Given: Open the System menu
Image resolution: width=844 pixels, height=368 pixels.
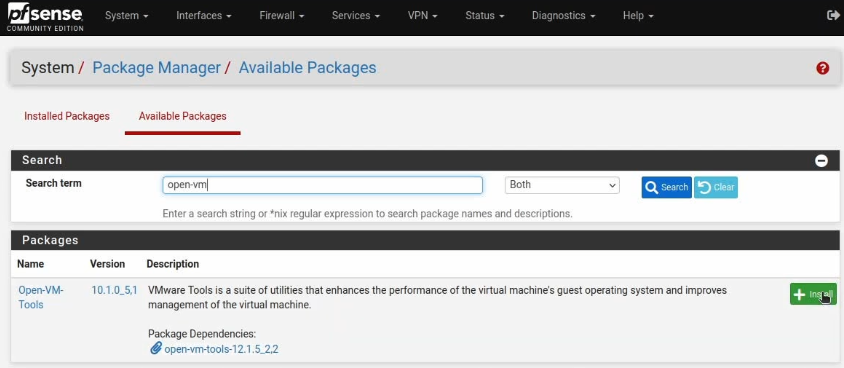Looking at the screenshot, I should coord(126,16).
